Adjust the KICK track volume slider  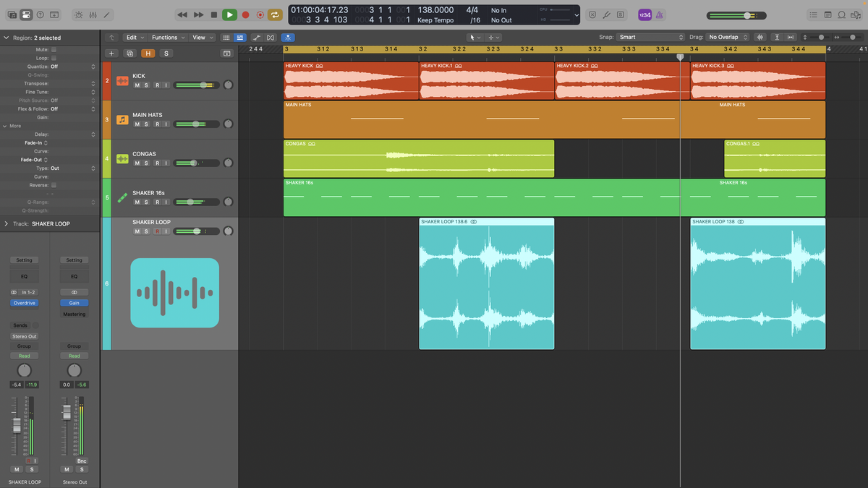(196, 85)
